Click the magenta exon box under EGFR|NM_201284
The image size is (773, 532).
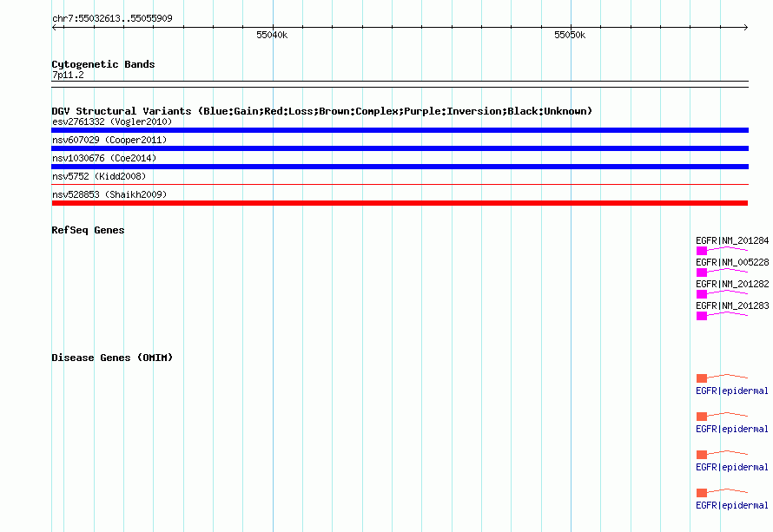(702, 251)
